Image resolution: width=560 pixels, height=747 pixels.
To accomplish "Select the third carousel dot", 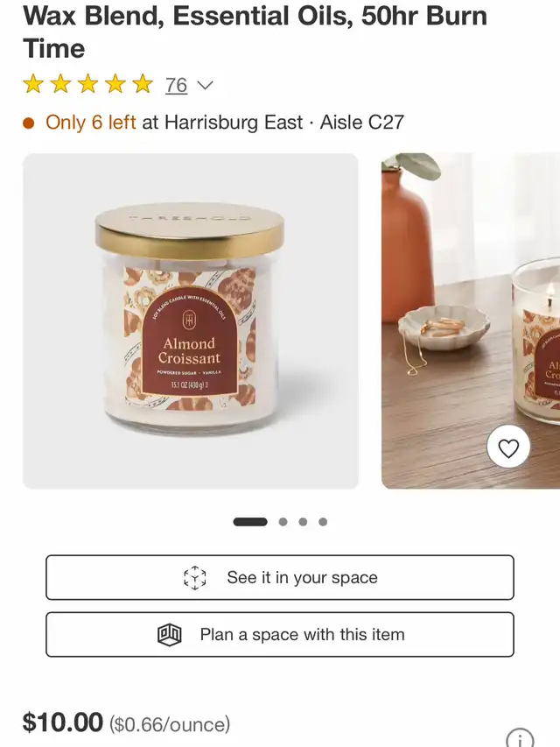I will (303, 522).
